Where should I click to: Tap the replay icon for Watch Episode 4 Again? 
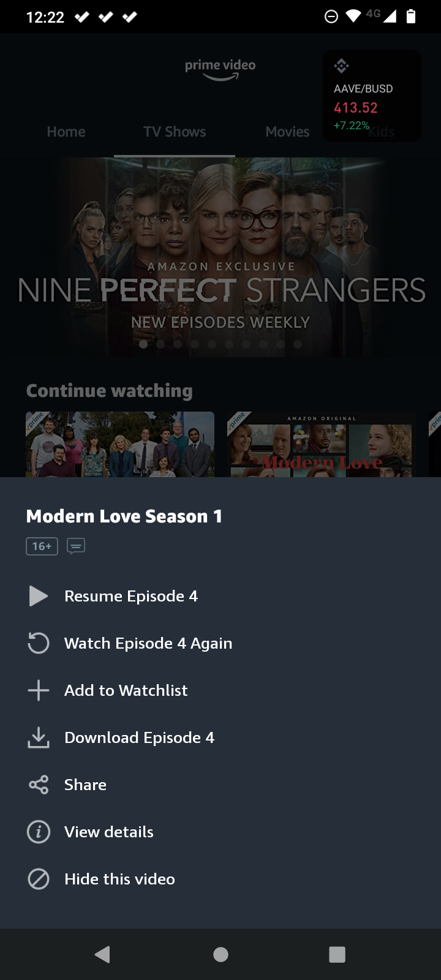(x=38, y=643)
